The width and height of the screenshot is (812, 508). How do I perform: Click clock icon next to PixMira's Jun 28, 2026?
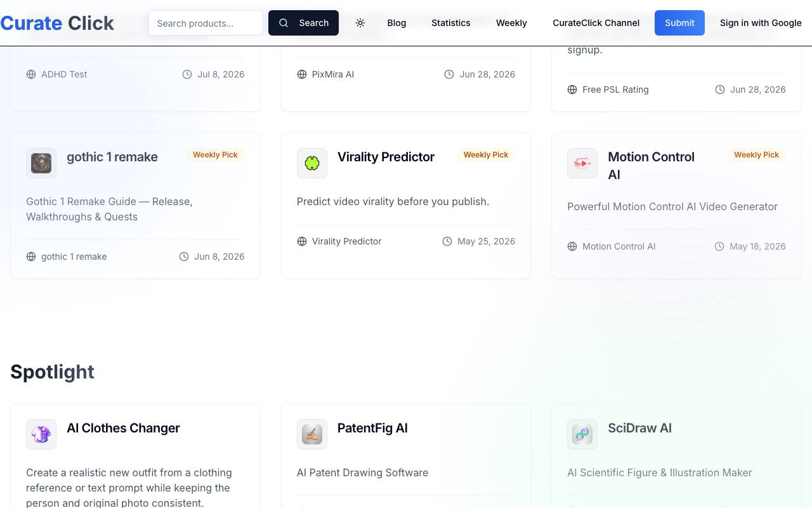coord(449,74)
